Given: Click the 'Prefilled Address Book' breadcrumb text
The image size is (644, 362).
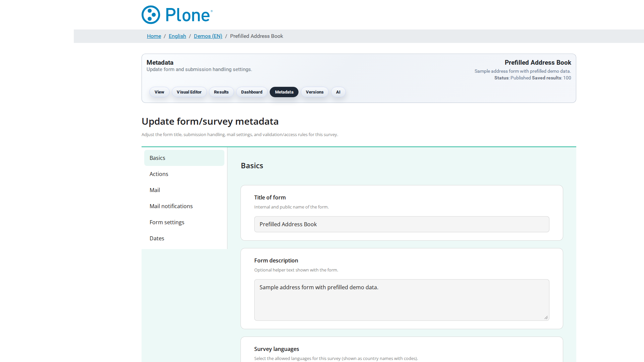Looking at the screenshot, I should point(257,36).
